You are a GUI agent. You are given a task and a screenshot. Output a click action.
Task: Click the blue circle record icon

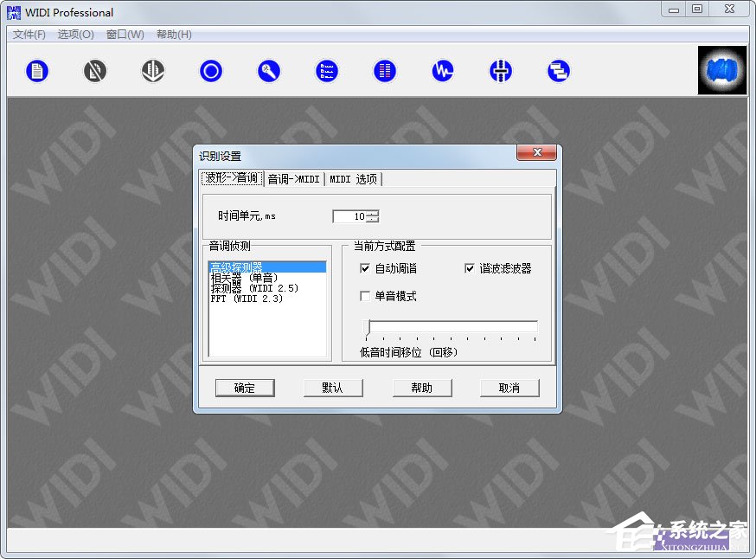[x=211, y=71]
